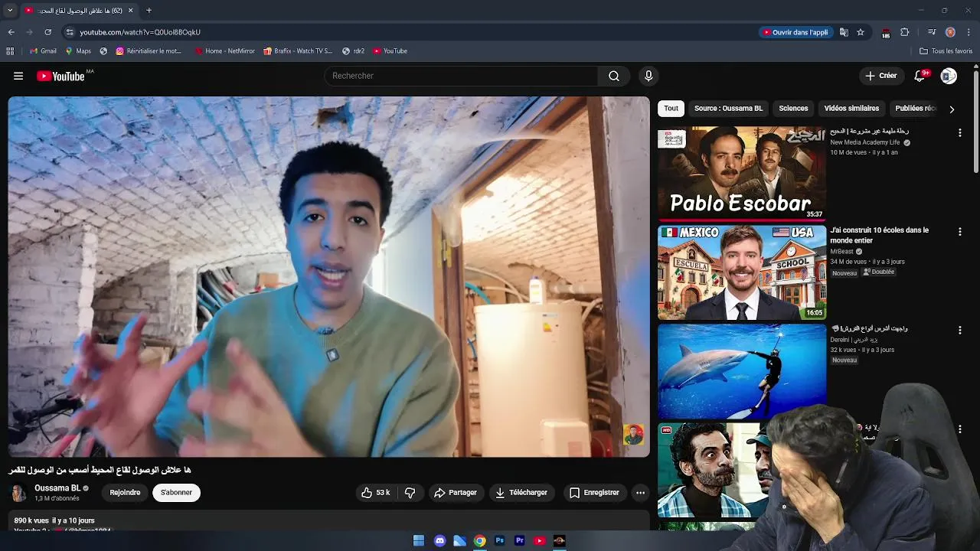This screenshot has width=980, height=551.
Task: Open the Pablo Escobar video thumbnail
Action: [x=742, y=174]
